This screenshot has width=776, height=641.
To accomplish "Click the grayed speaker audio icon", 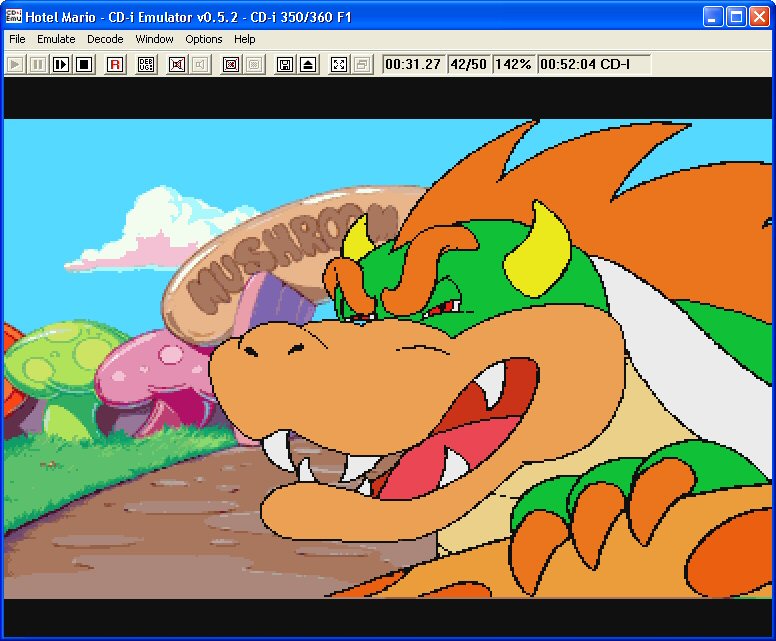I will [200, 64].
